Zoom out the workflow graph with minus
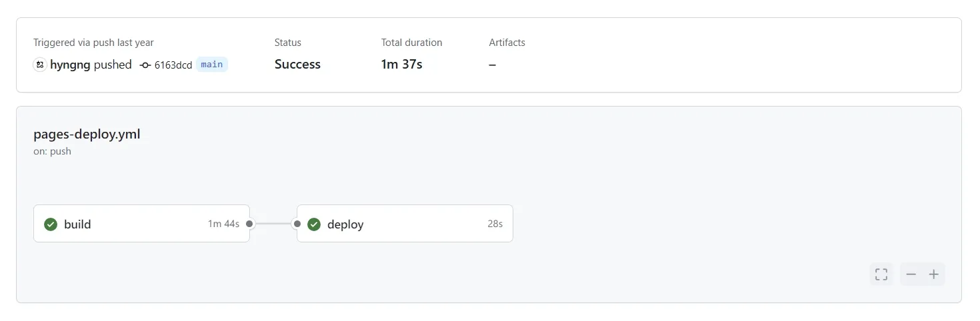 (x=911, y=274)
